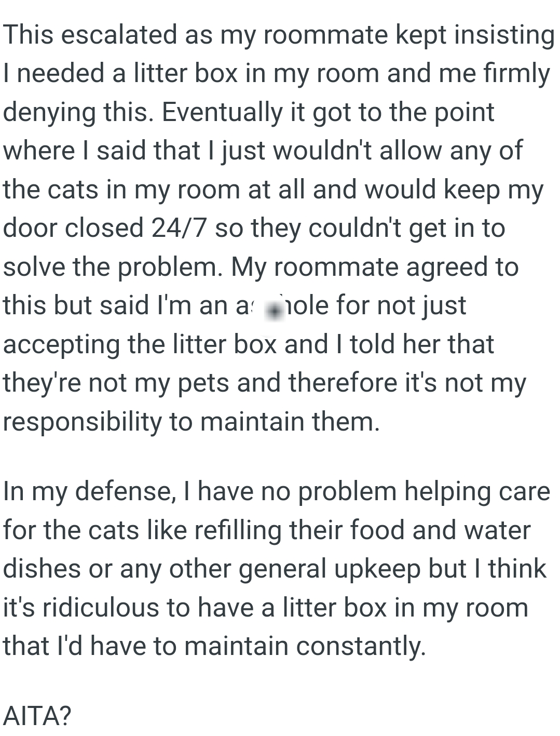
Task: Click the word 'defense'
Action: tap(123, 491)
